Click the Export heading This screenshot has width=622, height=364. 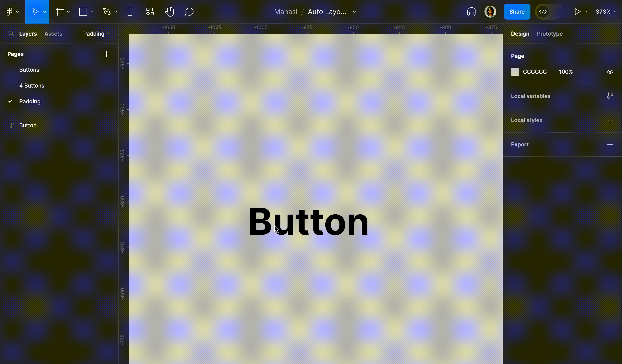[520, 144]
